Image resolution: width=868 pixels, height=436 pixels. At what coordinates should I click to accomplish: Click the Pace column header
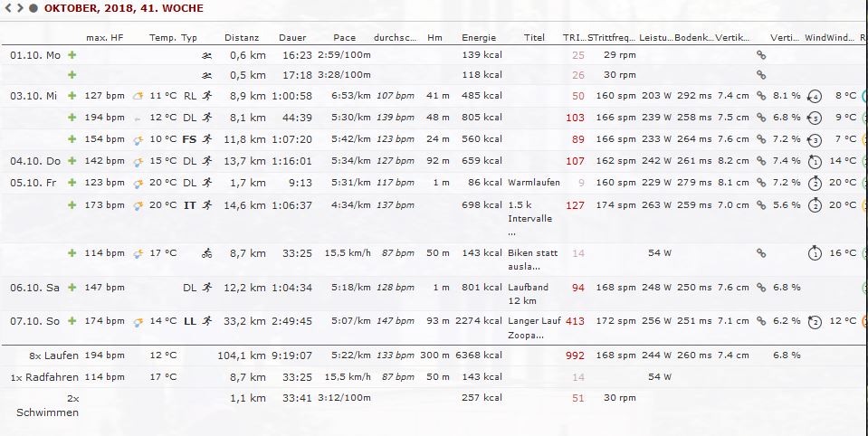344,38
